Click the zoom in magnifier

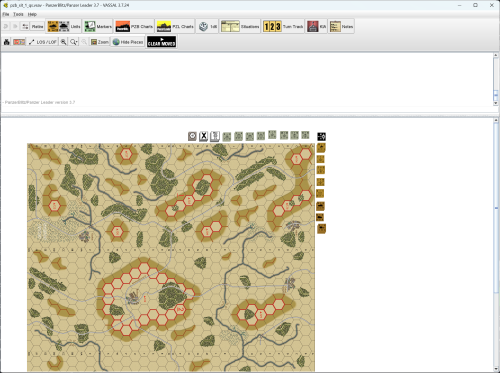coord(63,42)
